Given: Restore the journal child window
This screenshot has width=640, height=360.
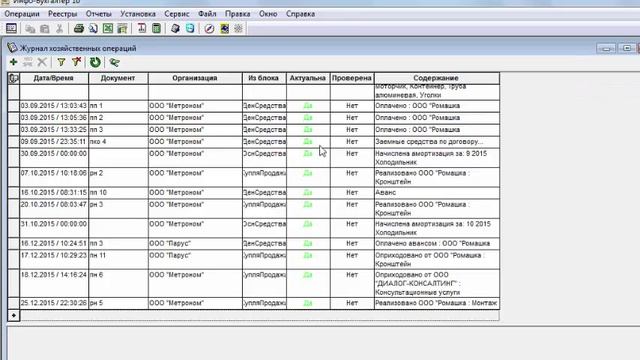Looking at the screenshot, I should (627, 48).
